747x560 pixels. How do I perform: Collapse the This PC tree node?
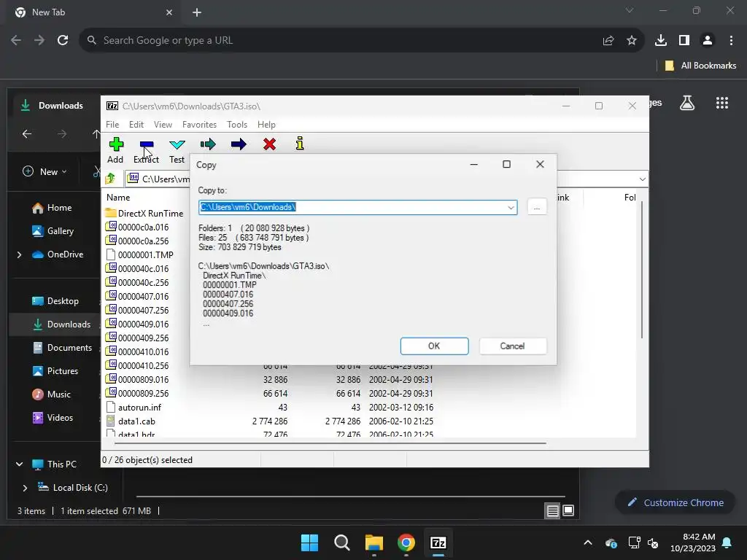(x=20, y=464)
